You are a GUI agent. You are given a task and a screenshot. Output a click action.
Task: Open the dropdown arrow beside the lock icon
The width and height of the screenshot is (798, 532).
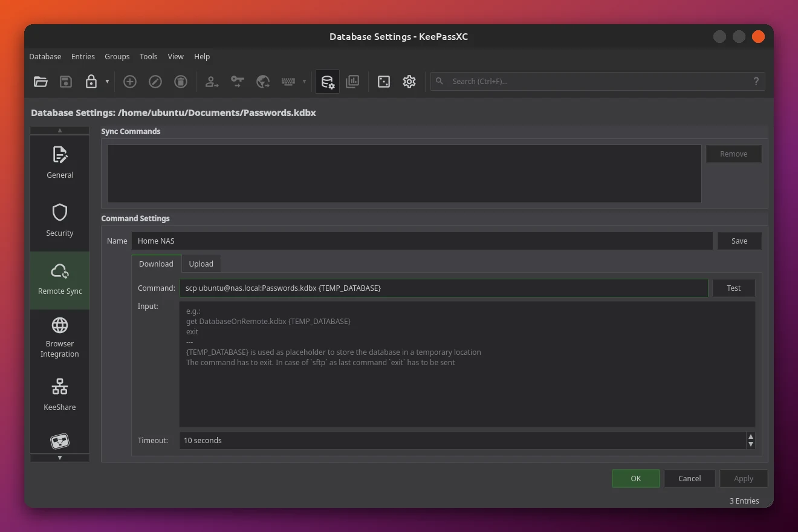tap(107, 82)
